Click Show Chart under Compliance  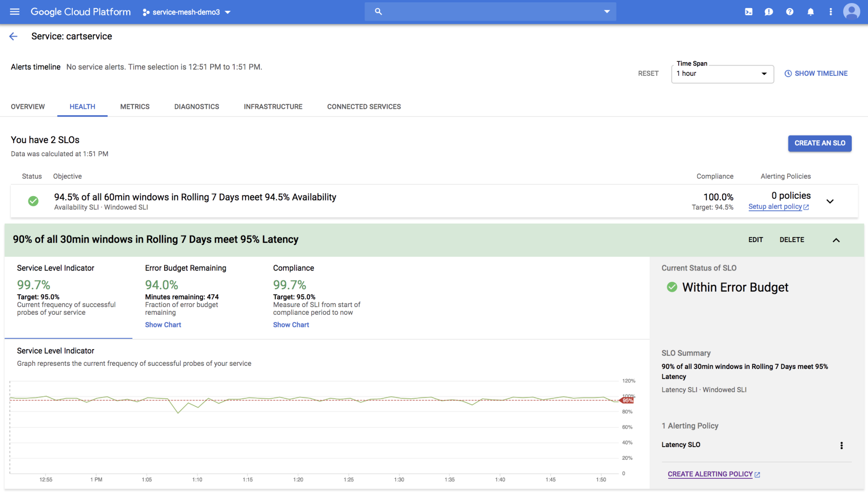(291, 325)
